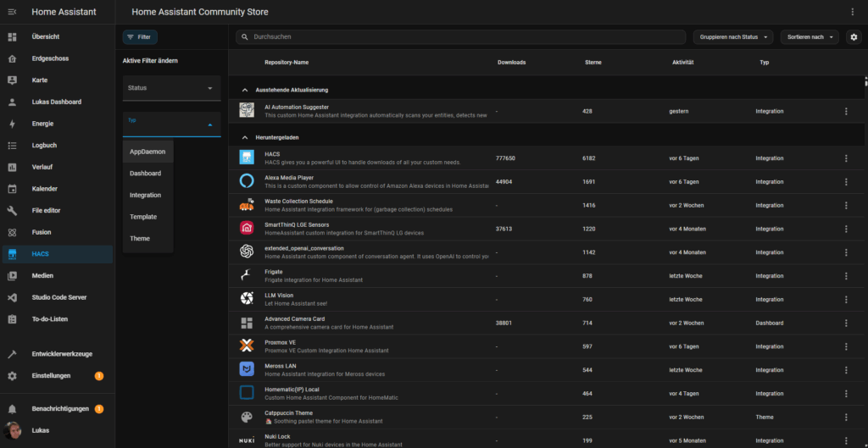Open the three-dot menu for the HACS repository row

coord(846,158)
